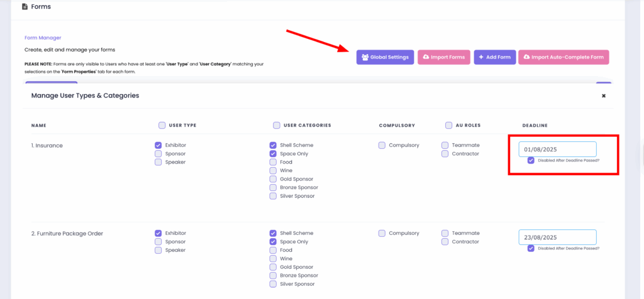This screenshot has width=644, height=299.
Task: Open the Import Forms button
Action: tap(443, 57)
